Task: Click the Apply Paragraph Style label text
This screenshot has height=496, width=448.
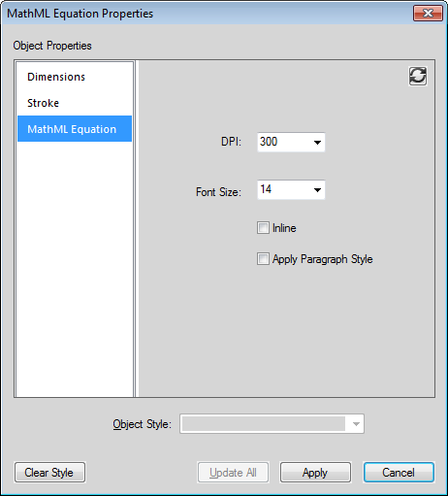Action: point(322,259)
